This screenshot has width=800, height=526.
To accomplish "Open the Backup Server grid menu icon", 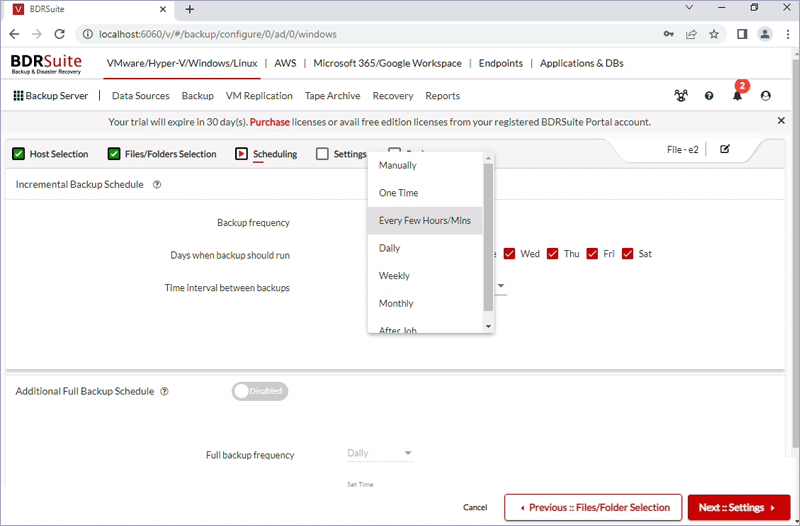I will point(18,96).
